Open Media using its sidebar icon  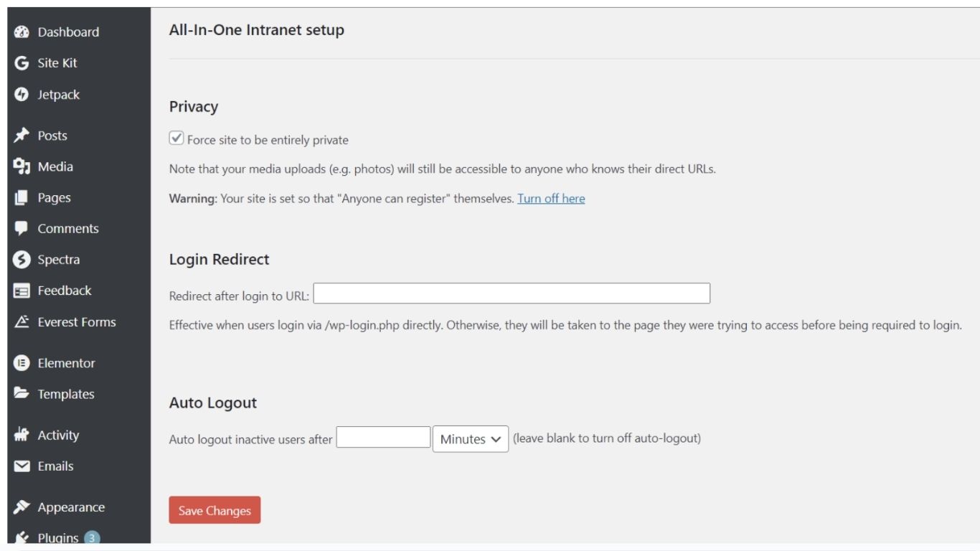[22, 166]
